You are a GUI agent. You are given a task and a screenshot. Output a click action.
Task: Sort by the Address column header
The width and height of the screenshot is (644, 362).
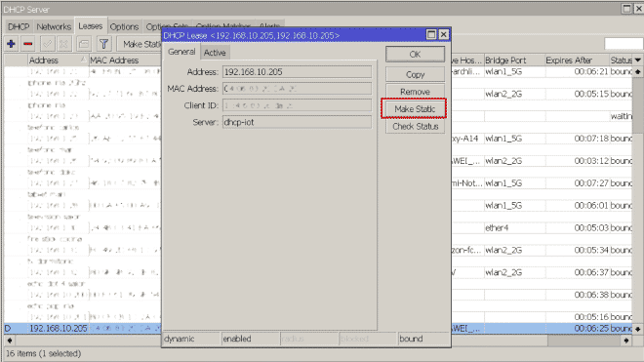tap(58, 60)
